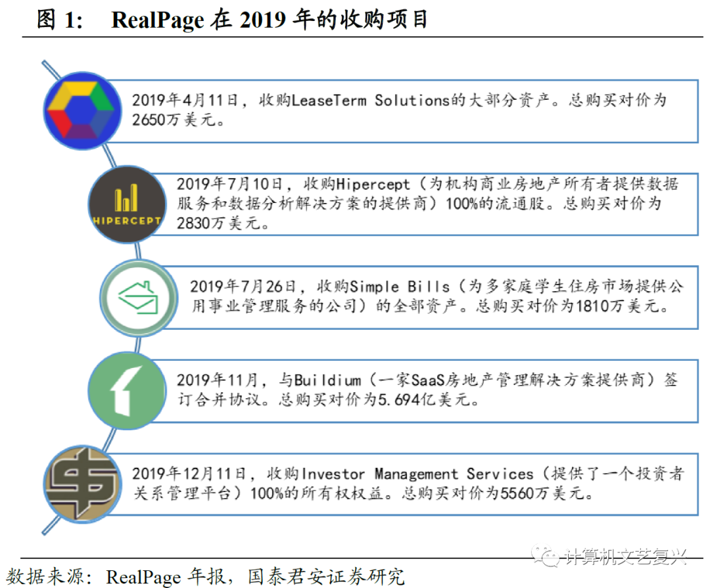Select the Investor Management Services dollar-sign logo
Screen dimensions: 710x588
84,485
